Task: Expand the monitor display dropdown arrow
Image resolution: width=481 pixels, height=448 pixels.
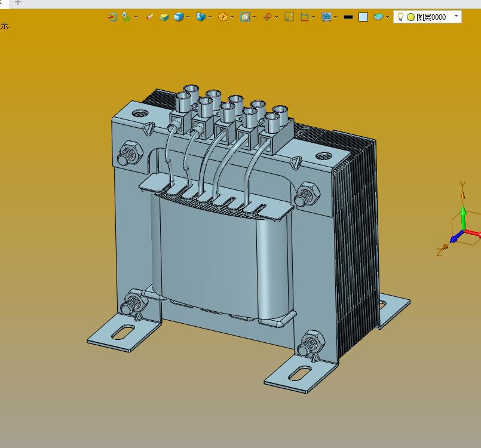Action: pyautogui.click(x=336, y=17)
